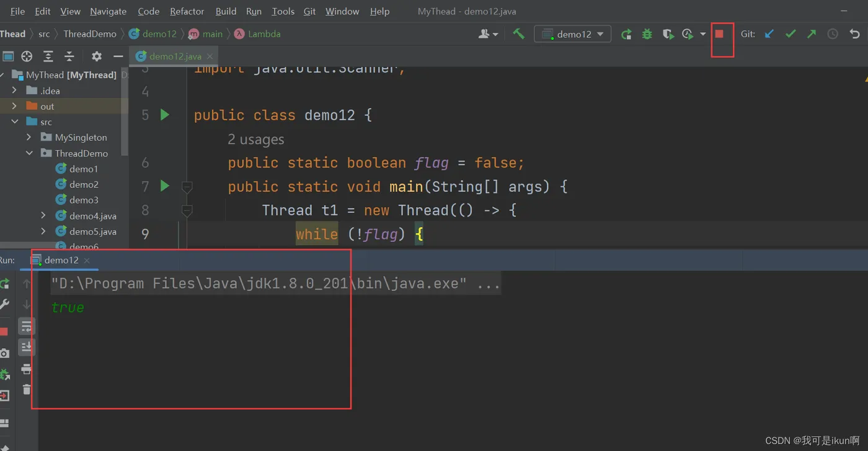Expand the MySingleton package

(29, 137)
